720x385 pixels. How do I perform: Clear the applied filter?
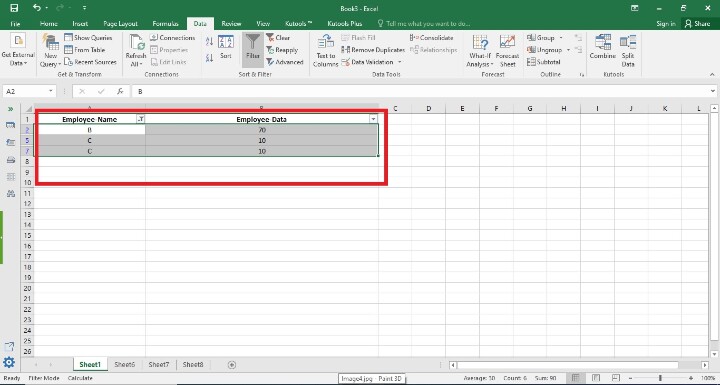[x=278, y=38]
